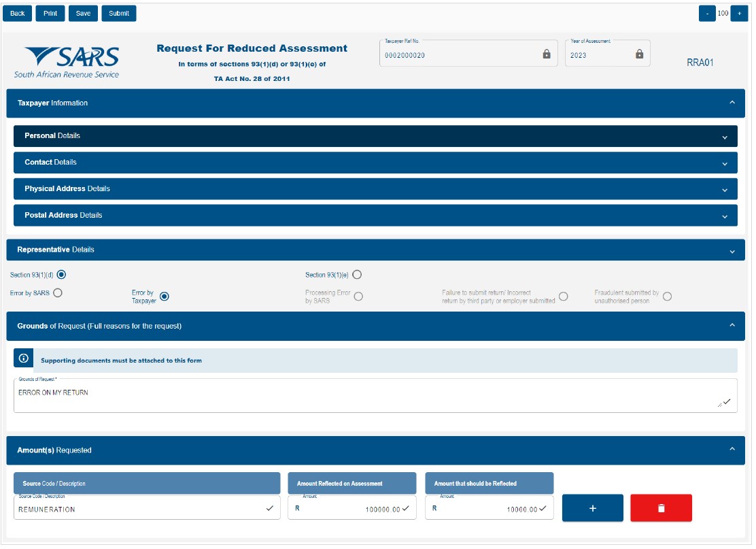Viewport: 756px width, 549px height.
Task: Click the Back button
Action: [x=18, y=14]
